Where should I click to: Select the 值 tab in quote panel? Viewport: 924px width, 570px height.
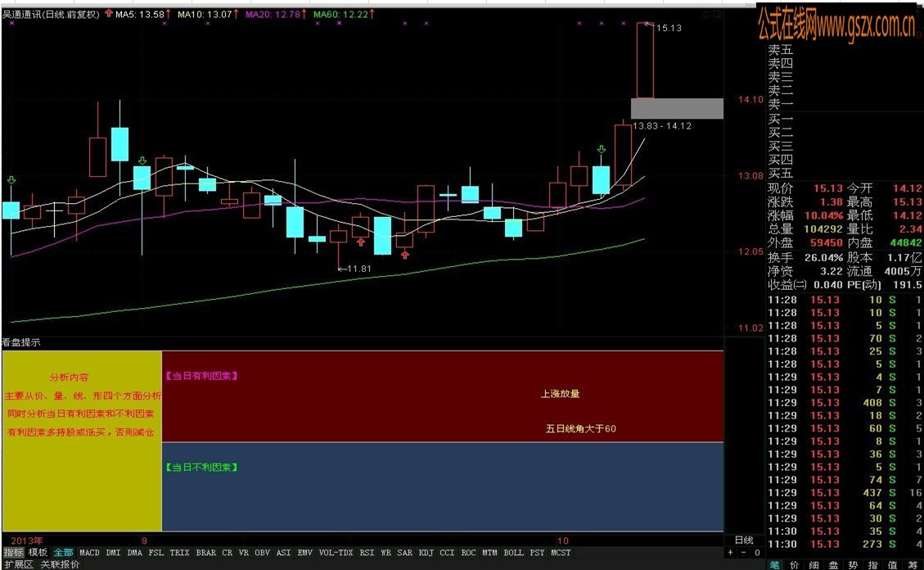coord(893,565)
